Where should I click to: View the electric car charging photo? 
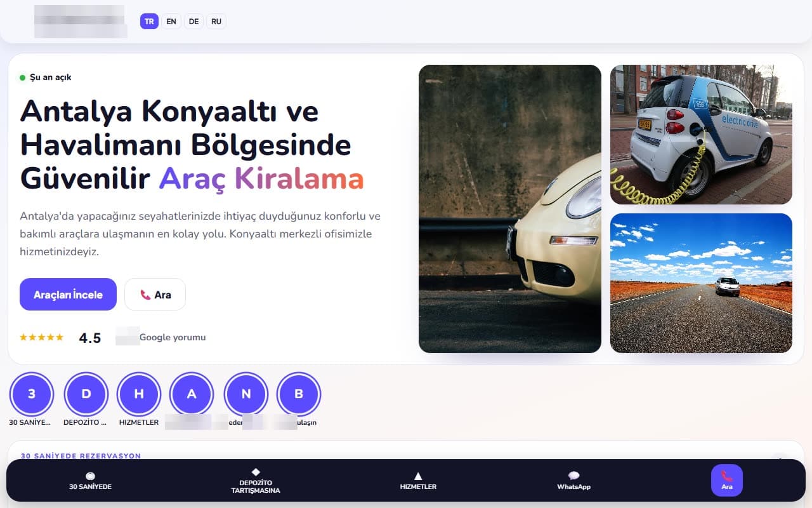point(701,135)
